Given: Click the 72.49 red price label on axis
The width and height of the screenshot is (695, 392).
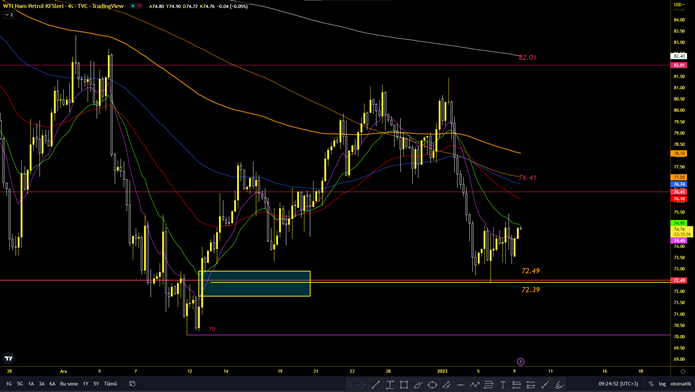Looking at the screenshot, I should click(x=679, y=280).
